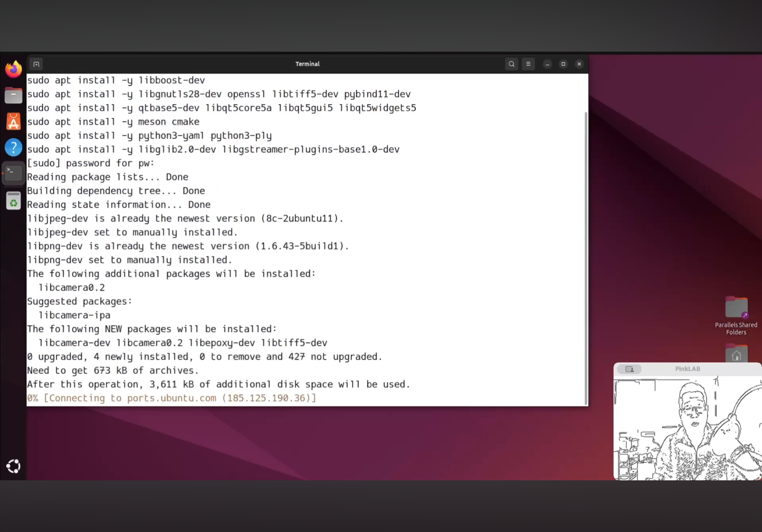Click the ports.ubuntu.com connecting progress line
This screenshot has height=532, width=762.
tap(171, 398)
